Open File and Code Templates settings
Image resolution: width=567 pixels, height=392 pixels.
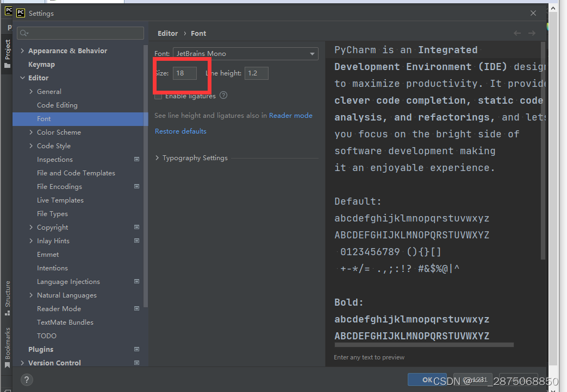(x=76, y=173)
